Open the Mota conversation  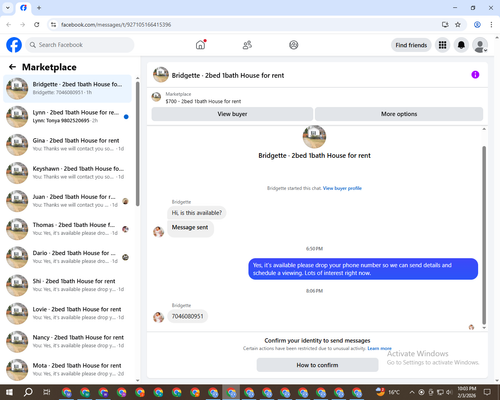[x=67, y=369]
